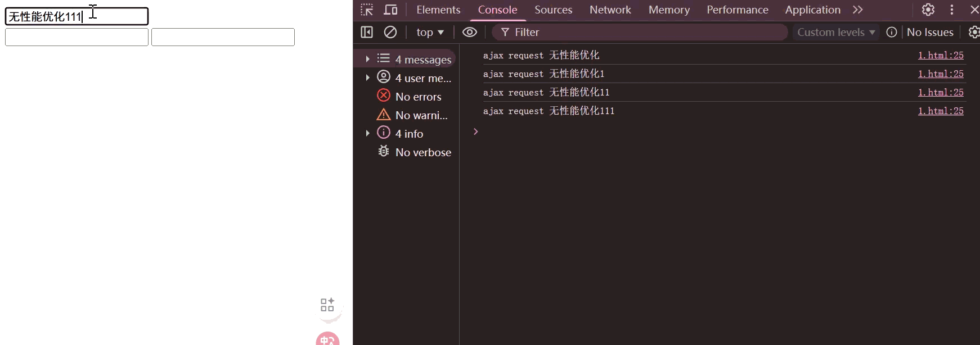Click log text 'ajax request 无性能优化11'
Screen dimensions: 980x345
coord(546,92)
